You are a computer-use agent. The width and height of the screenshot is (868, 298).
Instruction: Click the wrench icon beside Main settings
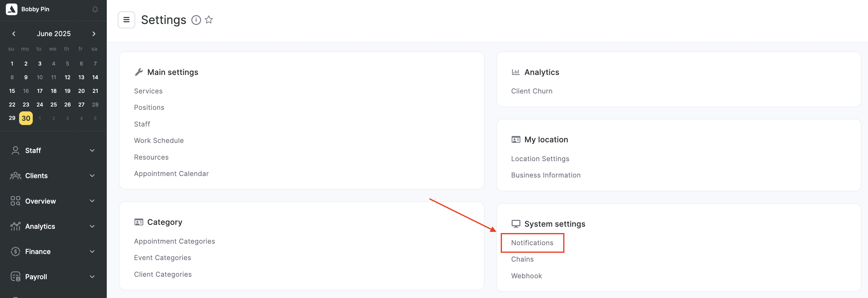click(139, 72)
